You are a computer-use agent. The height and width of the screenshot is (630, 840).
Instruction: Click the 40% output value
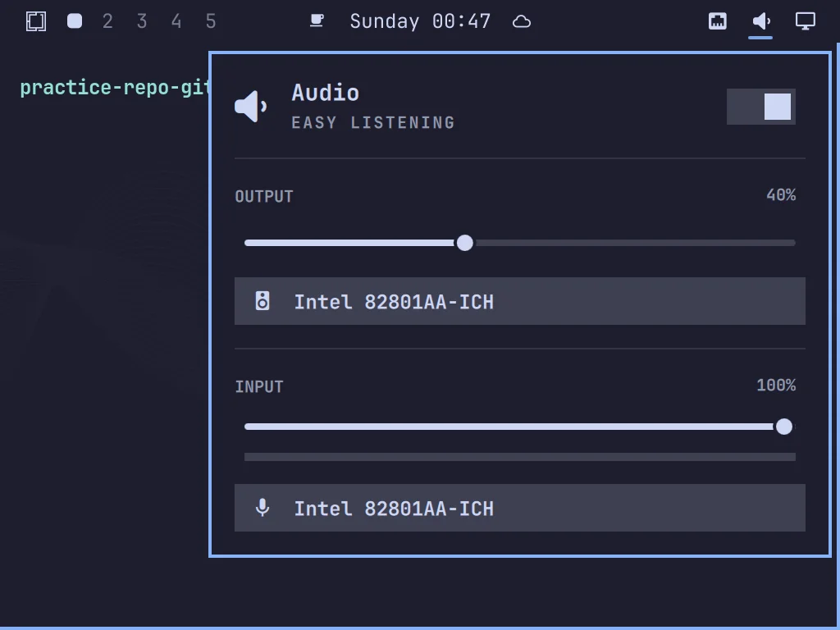(781, 195)
